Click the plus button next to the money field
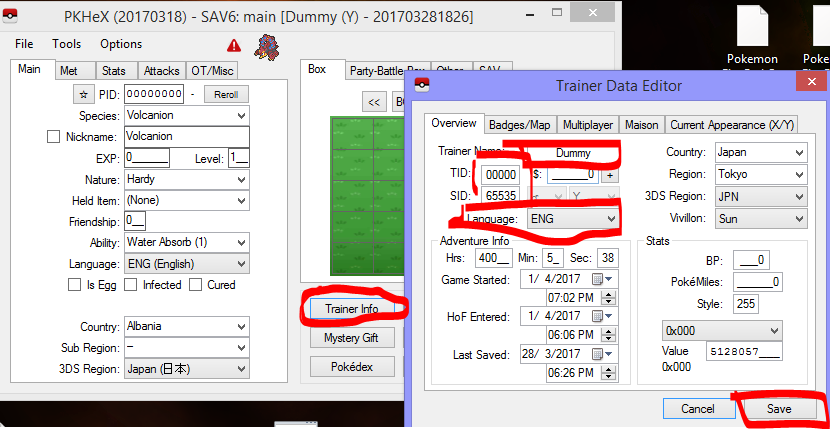Screen dimensions: 830x429 [x=609, y=174]
